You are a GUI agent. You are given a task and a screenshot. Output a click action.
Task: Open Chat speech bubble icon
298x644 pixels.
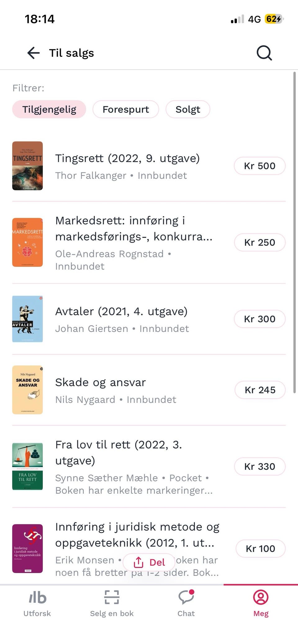[186, 597]
